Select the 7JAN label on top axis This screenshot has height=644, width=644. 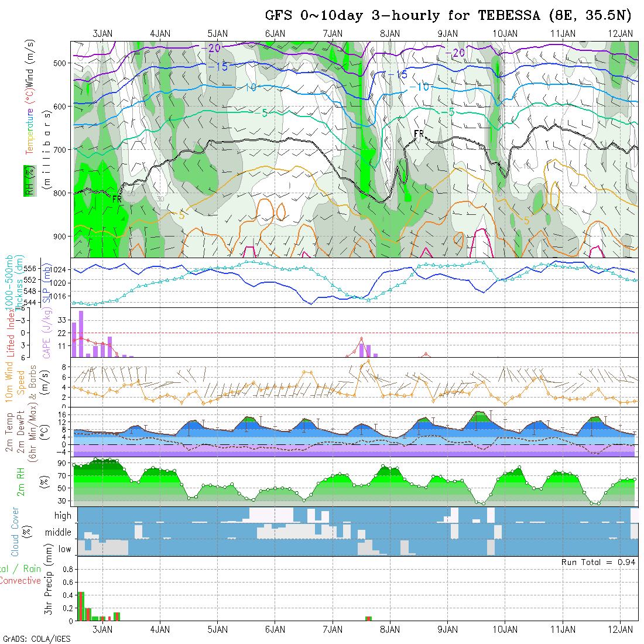coord(333,33)
